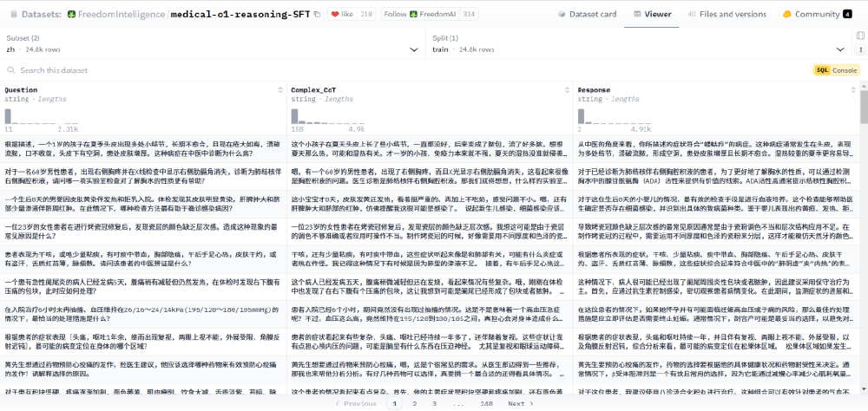This screenshot has height=411, width=868.
Task: Sort by the Response column
Action: point(853,90)
